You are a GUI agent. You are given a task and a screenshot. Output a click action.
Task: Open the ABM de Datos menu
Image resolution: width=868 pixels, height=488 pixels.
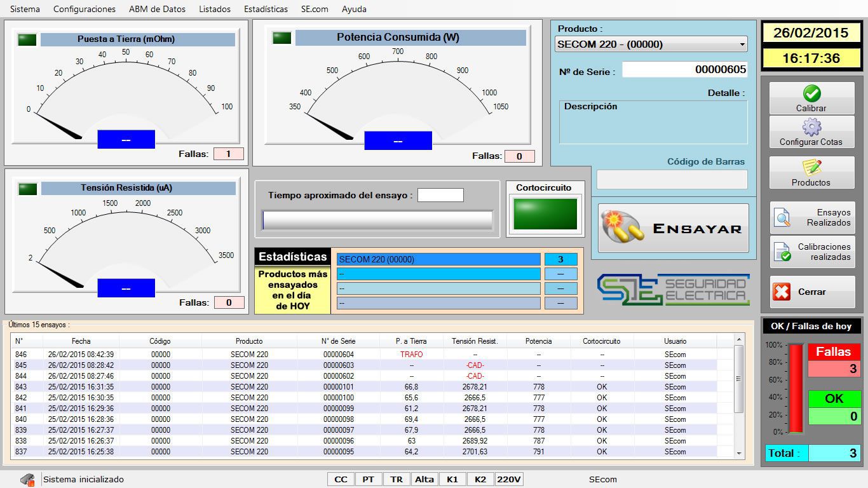157,9
